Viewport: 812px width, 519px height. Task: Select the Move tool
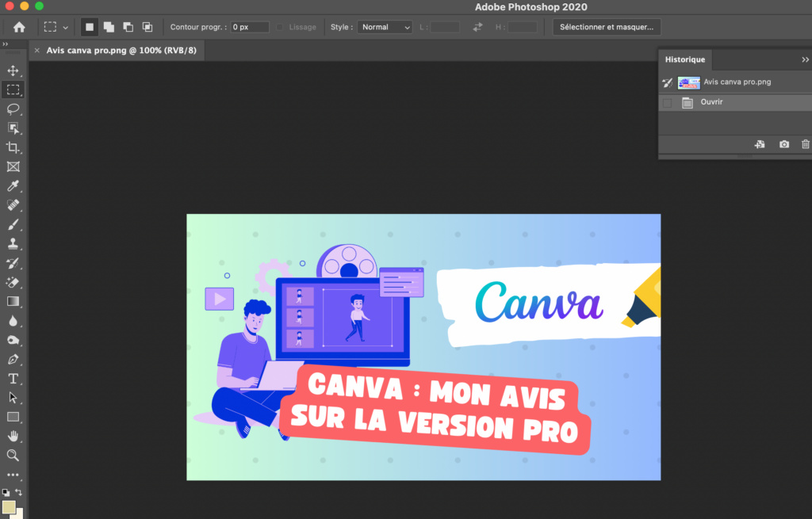click(13, 71)
